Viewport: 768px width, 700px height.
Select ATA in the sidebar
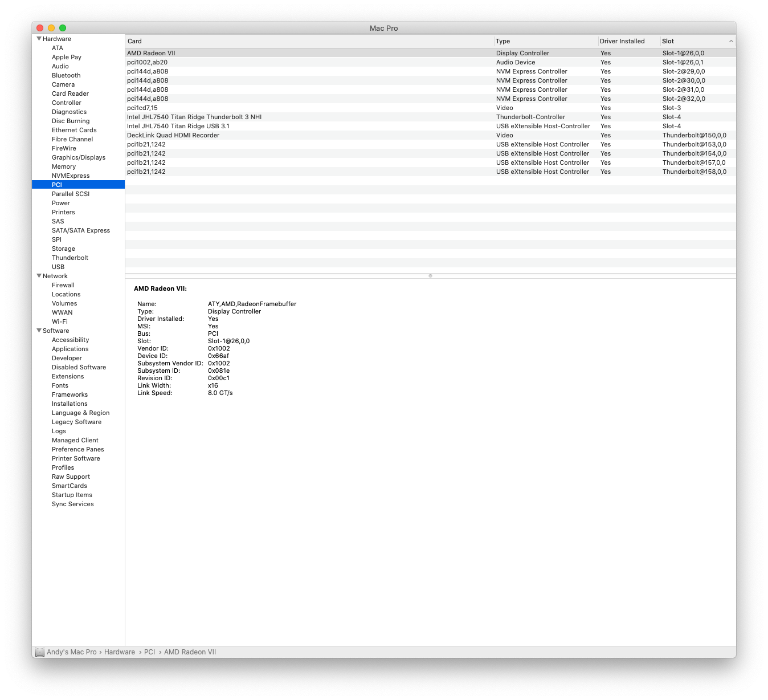click(58, 48)
